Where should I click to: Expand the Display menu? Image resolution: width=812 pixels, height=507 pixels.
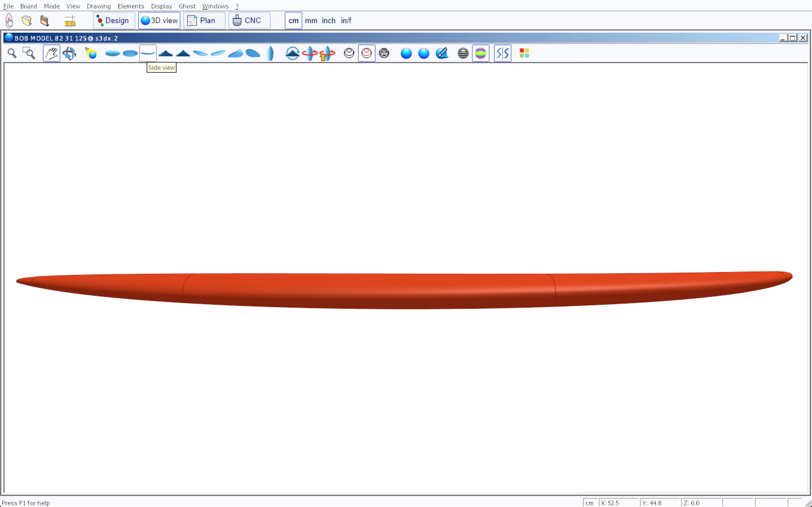(x=161, y=6)
